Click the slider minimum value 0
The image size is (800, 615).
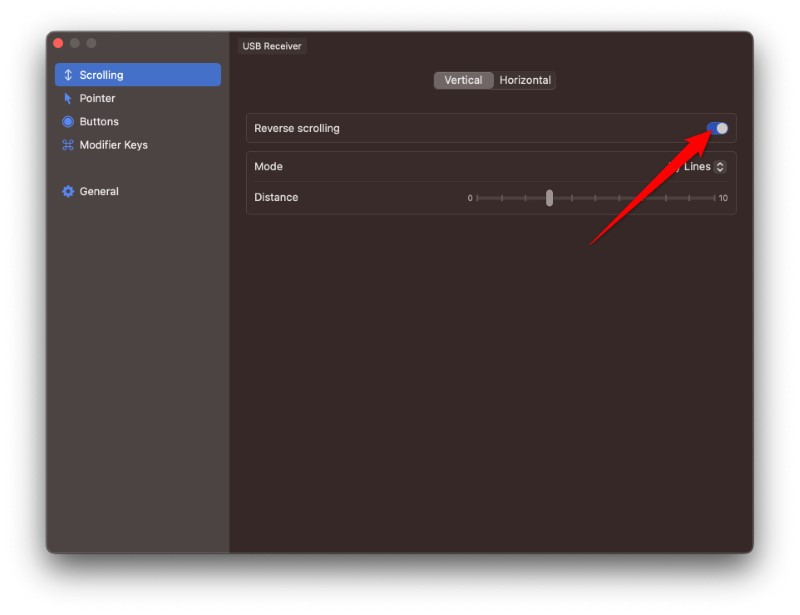470,198
